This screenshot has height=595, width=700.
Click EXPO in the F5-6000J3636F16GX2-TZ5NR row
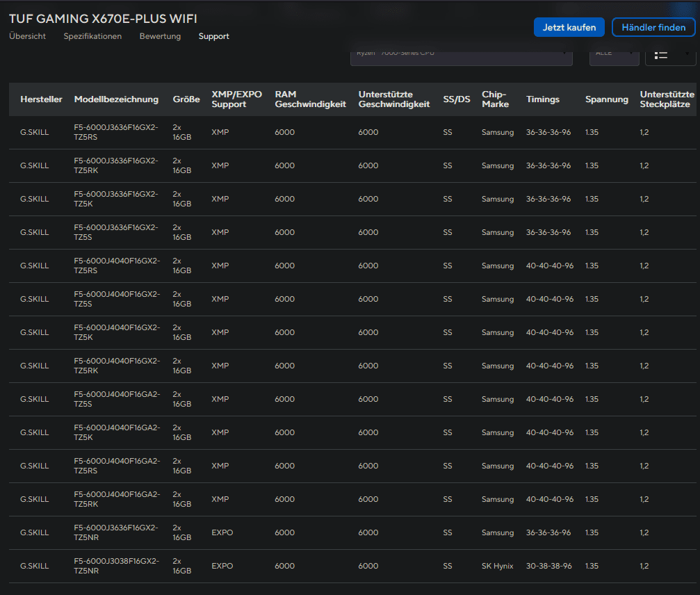pos(222,532)
